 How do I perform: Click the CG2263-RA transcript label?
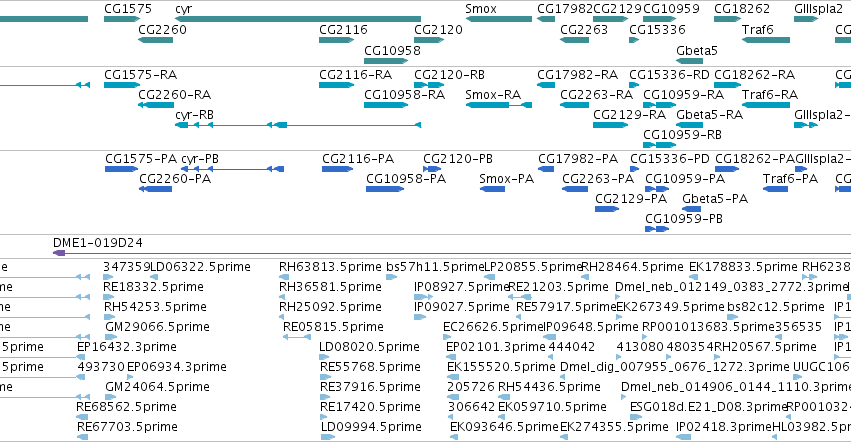[x=596, y=94]
